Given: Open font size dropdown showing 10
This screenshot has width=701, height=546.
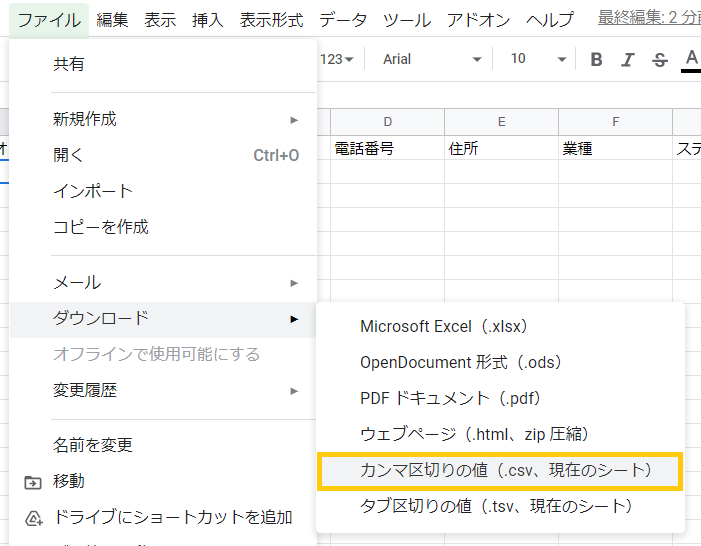Looking at the screenshot, I should coord(538,59).
